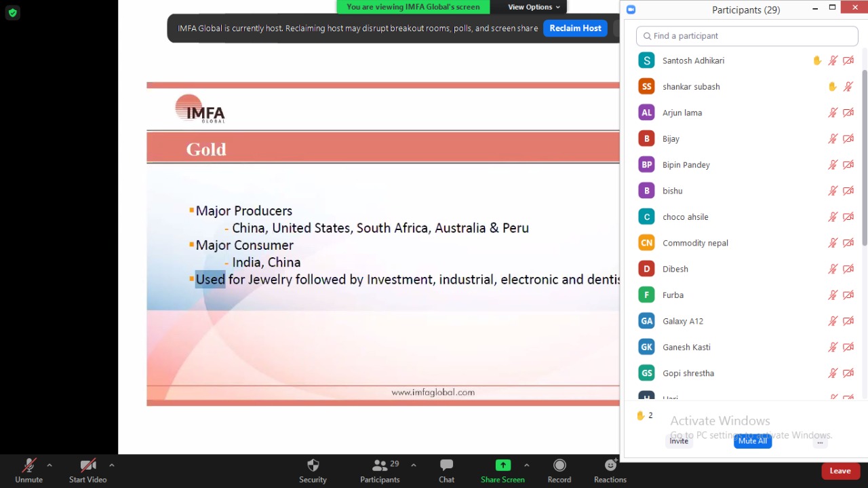This screenshot has width=868, height=488.
Task: Toggle the Participants panel button
Action: [x=380, y=470]
